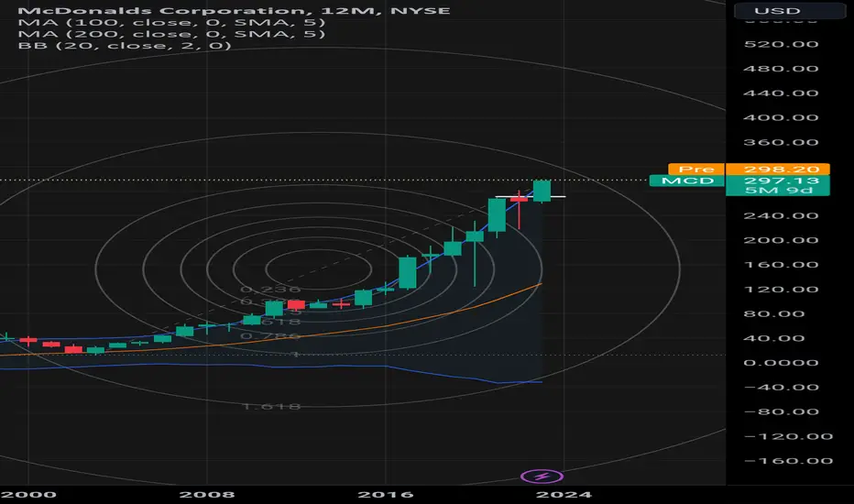This screenshot has width=854, height=504.
Task: Click the latest green yearly candle
Action: tap(542, 191)
